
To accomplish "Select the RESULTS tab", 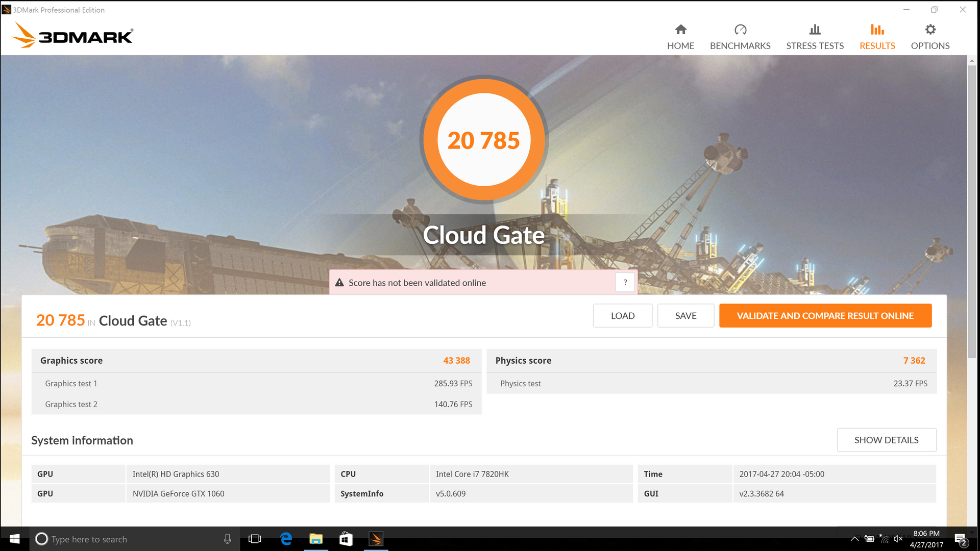I will (877, 37).
